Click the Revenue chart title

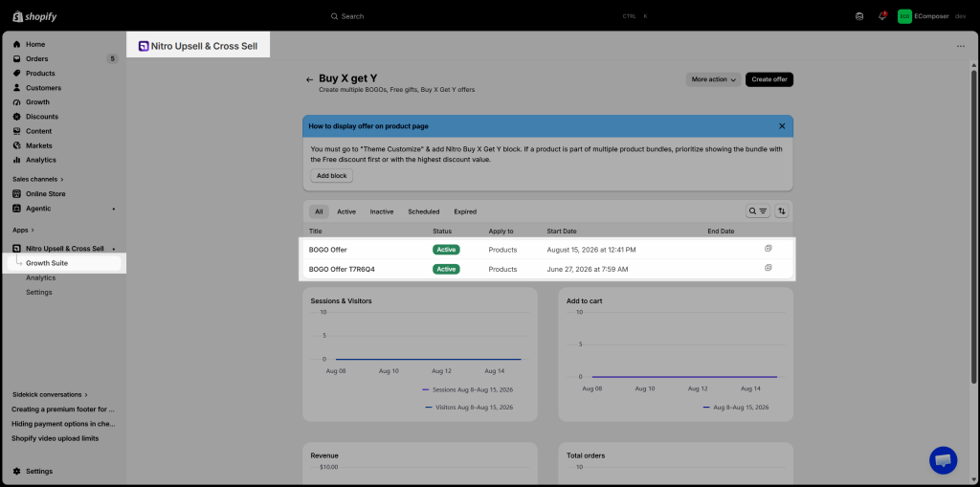click(324, 455)
